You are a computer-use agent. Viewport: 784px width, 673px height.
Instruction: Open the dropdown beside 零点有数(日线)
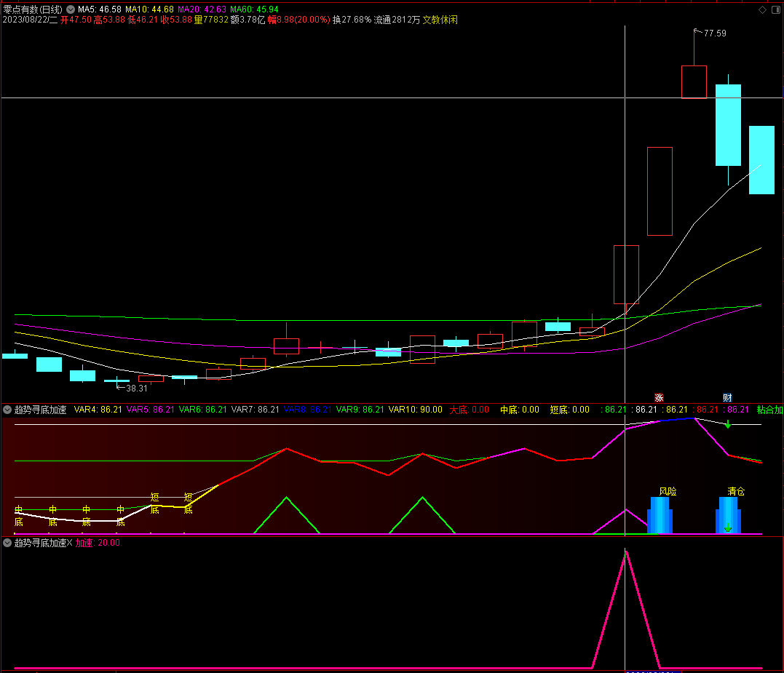coord(71,9)
